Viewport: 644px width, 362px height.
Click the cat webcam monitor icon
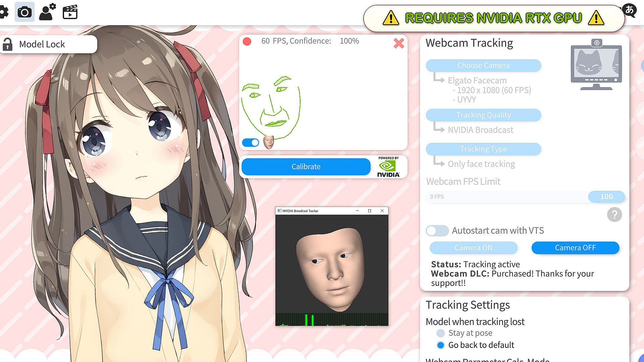[x=596, y=65]
